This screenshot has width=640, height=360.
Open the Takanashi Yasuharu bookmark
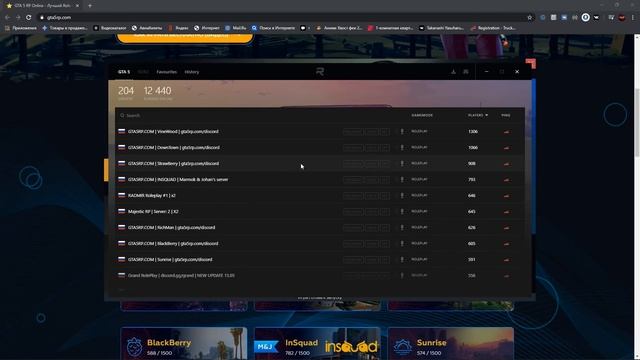(x=442, y=28)
